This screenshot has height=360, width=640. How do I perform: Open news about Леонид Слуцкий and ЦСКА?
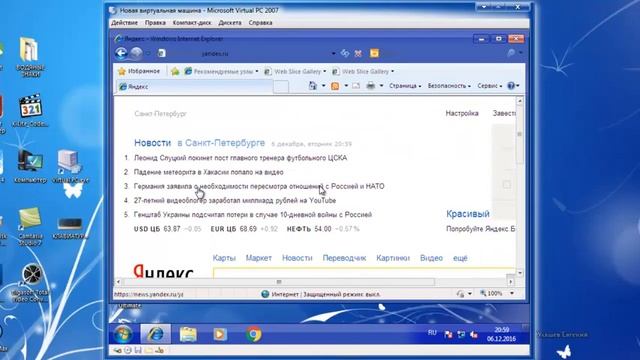(240, 158)
